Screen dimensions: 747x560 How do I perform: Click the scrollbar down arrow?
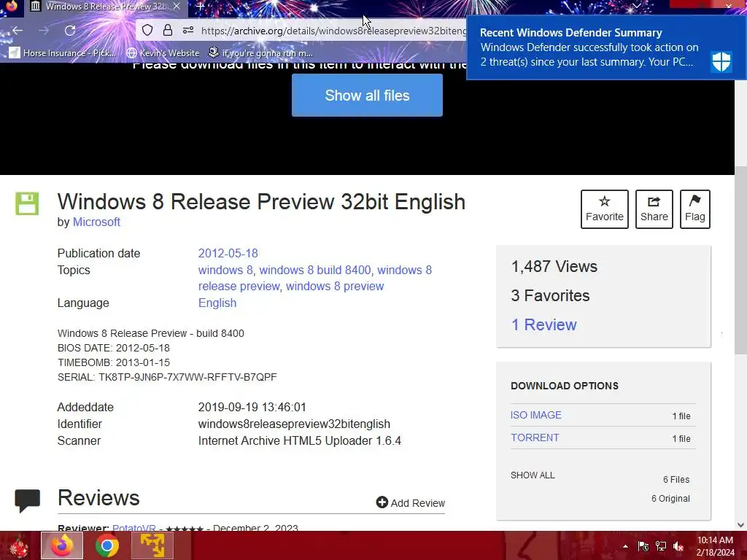pos(740,525)
